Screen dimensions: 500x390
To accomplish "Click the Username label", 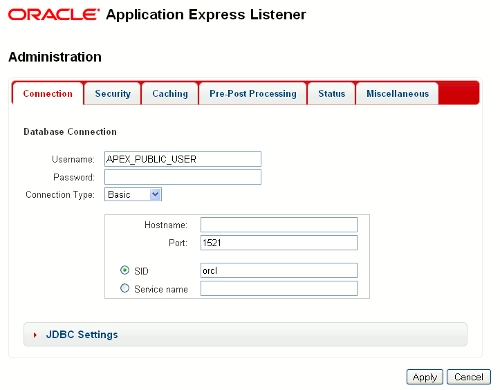I will point(73,159).
